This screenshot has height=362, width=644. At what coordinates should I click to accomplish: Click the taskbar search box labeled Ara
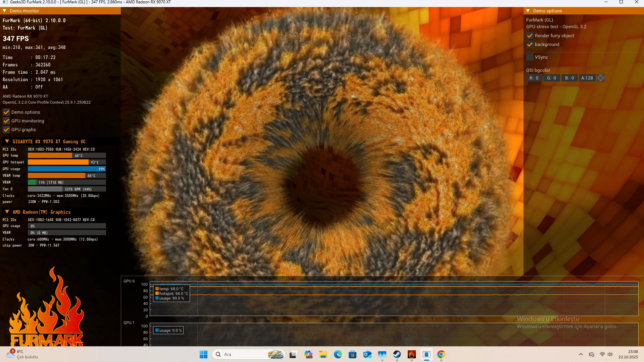point(249,354)
